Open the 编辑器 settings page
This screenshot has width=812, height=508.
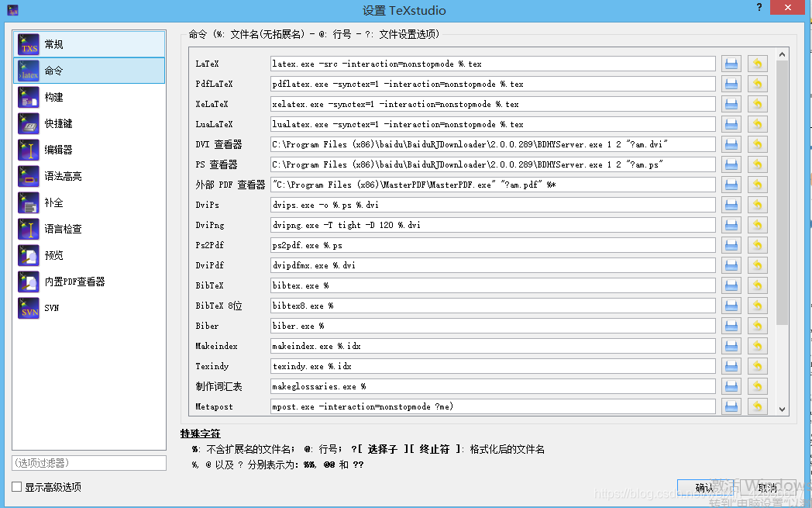89,150
